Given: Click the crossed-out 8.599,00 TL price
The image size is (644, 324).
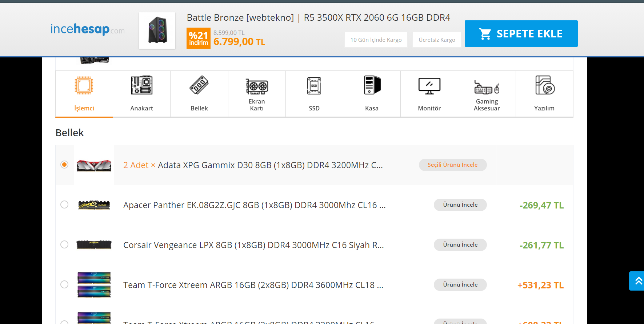Looking at the screenshot, I should pos(229,33).
